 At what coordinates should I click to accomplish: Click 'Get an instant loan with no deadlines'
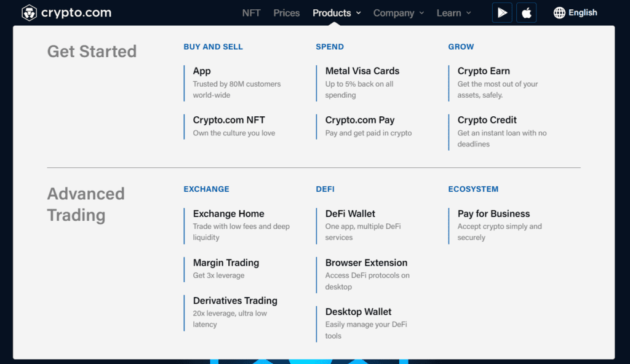point(502,138)
